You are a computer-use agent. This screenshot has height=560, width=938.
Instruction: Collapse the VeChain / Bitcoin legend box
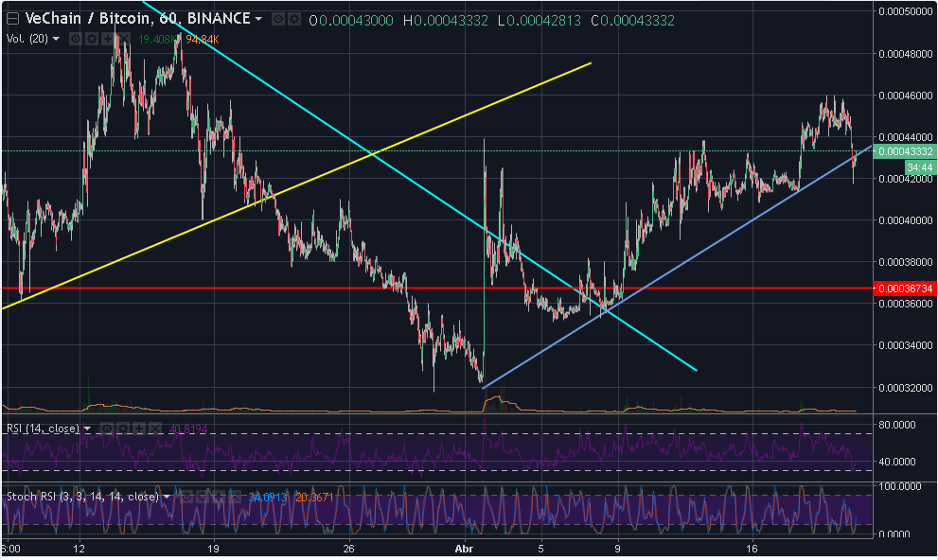[12, 19]
